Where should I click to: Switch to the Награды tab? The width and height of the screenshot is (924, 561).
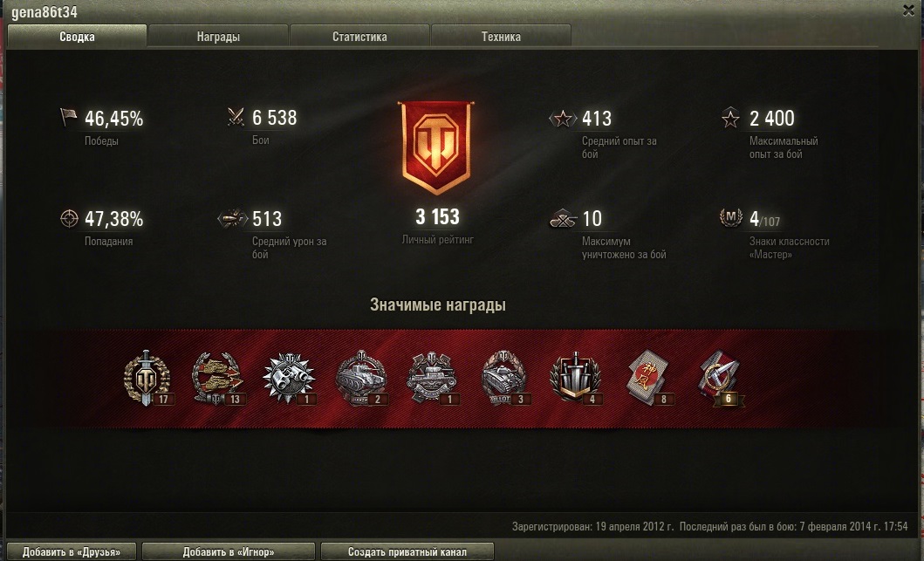point(218,36)
